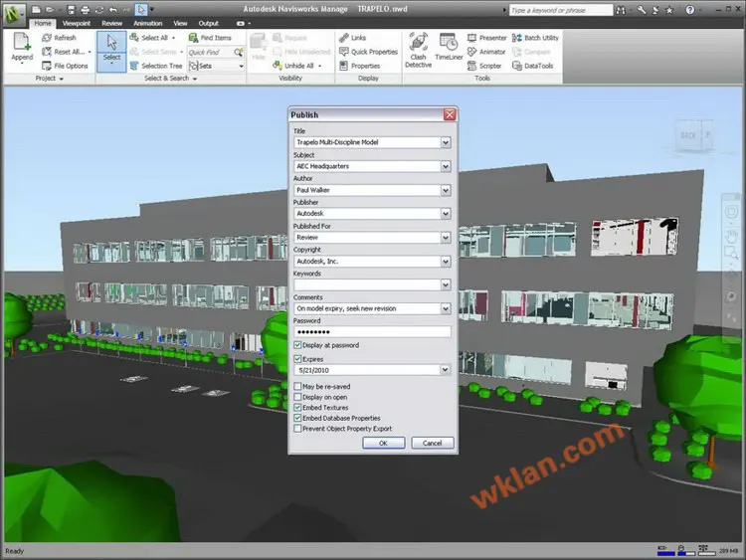Screen dimensions: 746x560
Task: Click the Sets icon
Action: point(194,66)
